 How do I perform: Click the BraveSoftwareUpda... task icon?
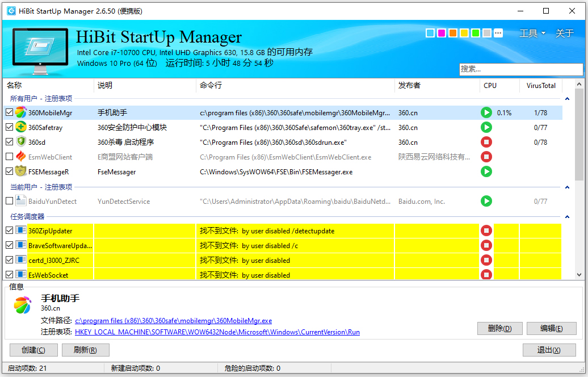21,245
